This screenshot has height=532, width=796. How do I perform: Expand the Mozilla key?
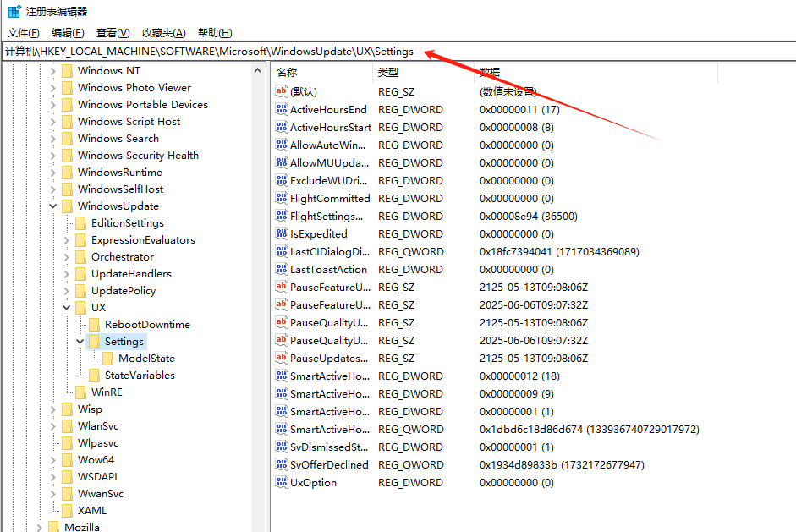coord(39,528)
